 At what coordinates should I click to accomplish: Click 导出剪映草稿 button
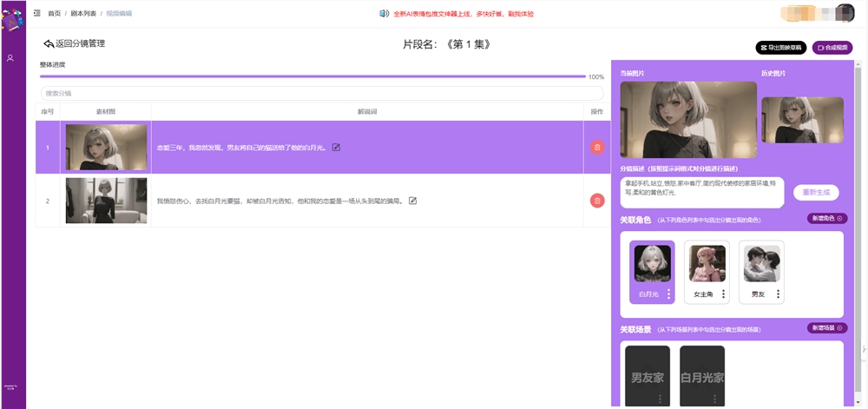pos(781,48)
